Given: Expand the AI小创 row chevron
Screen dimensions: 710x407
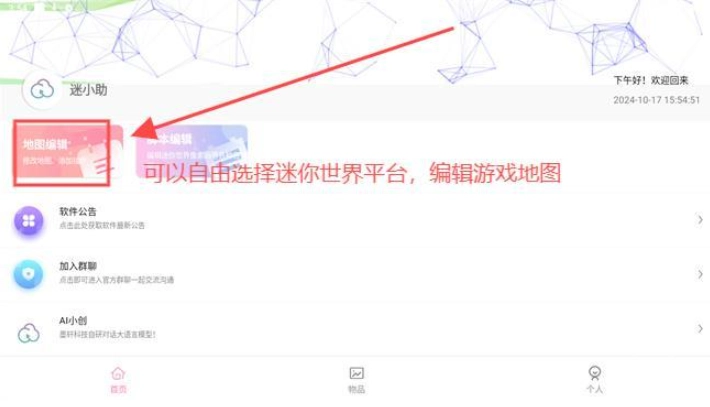Looking at the screenshot, I should click(x=700, y=329).
